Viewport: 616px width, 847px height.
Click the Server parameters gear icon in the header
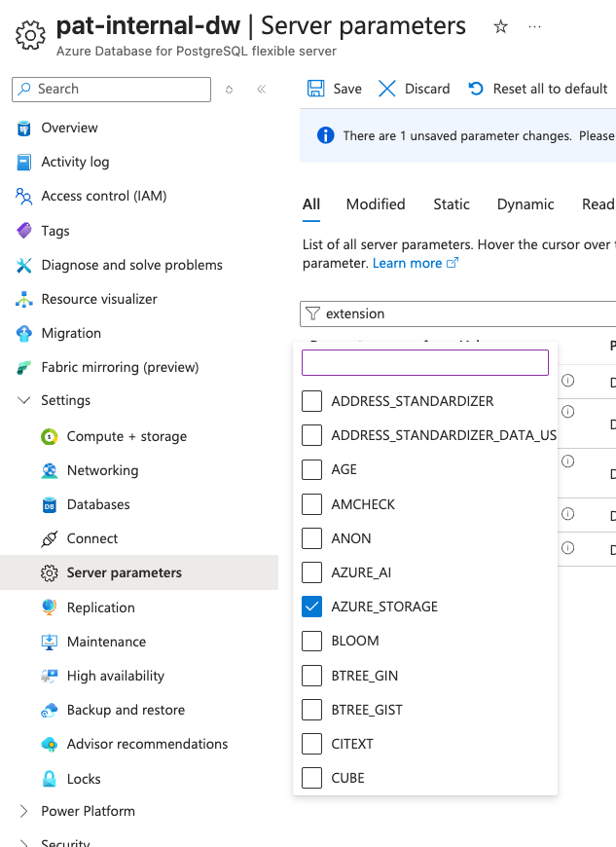pyautogui.click(x=30, y=35)
